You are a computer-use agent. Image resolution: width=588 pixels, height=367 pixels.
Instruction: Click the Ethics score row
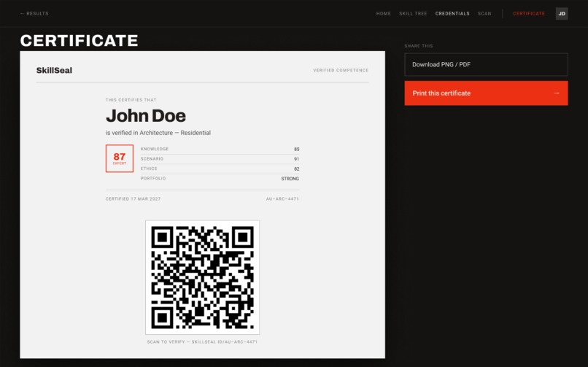coord(220,169)
